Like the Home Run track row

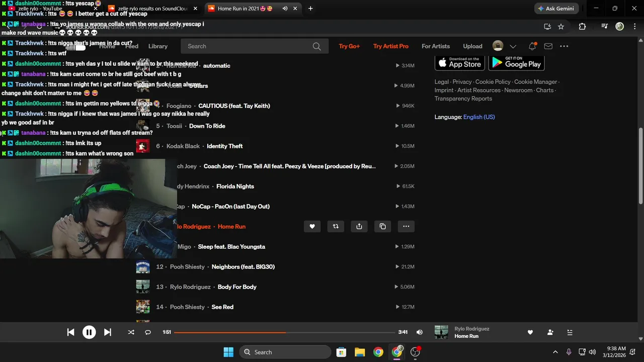pyautogui.click(x=312, y=226)
